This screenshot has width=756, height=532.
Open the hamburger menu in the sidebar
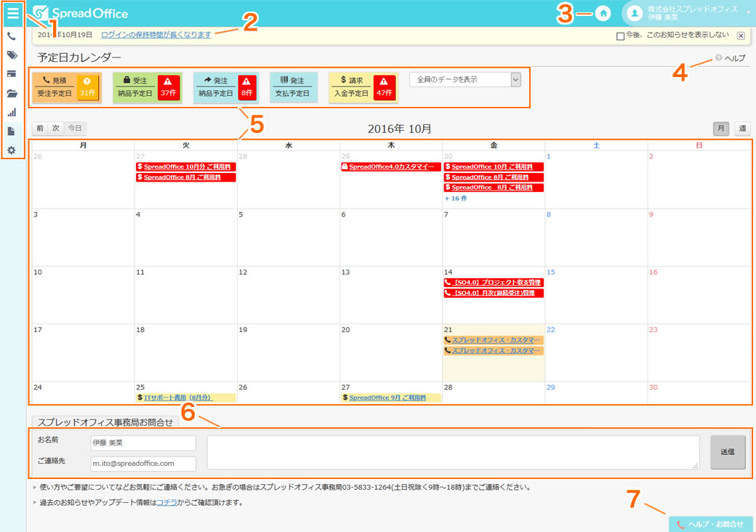(x=13, y=14)
